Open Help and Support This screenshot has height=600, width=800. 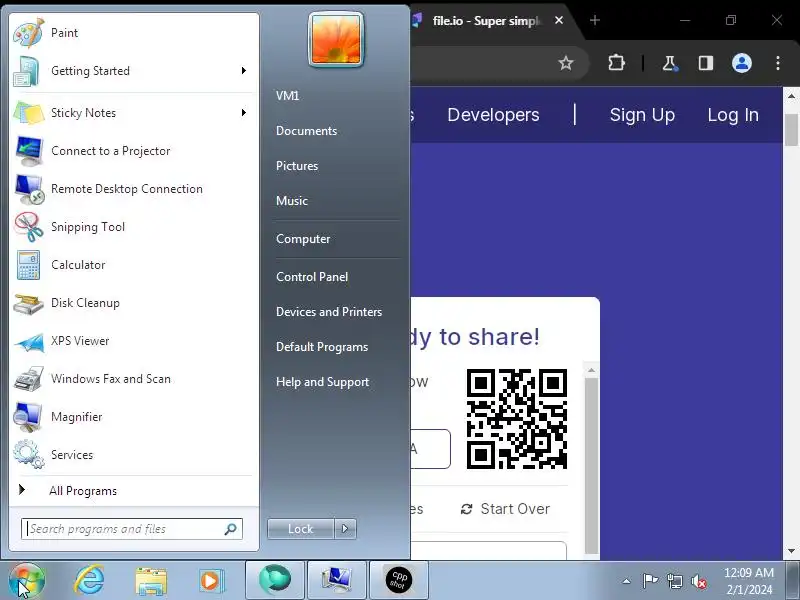(322, 382)
